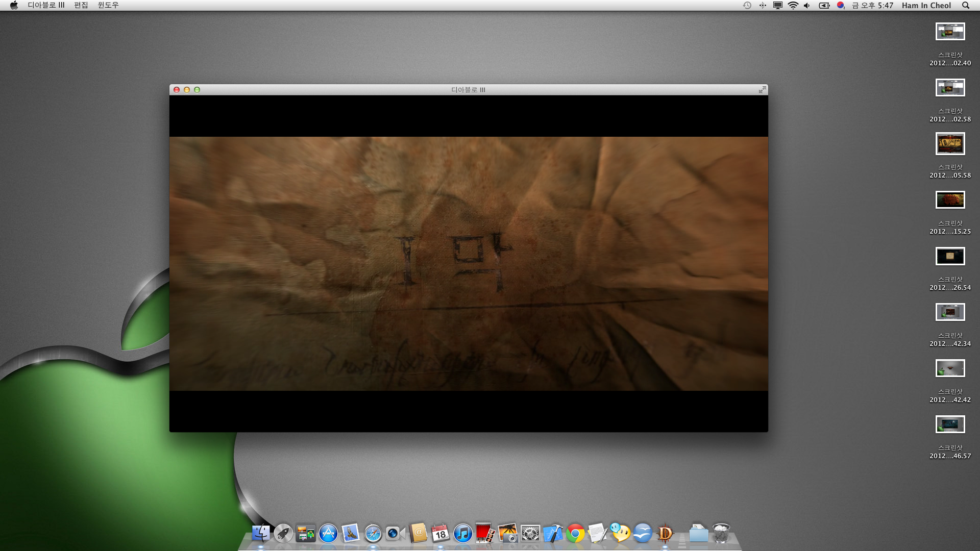980x551 pixels.
Task: Open Mission Control in the dock
Action: pyautogui.click(x=306, y=534)
